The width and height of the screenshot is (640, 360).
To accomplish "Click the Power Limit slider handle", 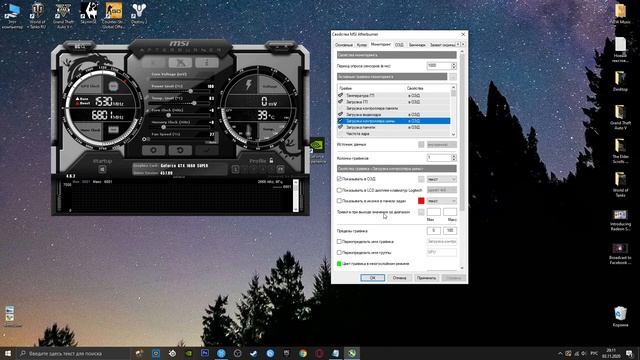I will pyautogui.click(x=191, y=91).
